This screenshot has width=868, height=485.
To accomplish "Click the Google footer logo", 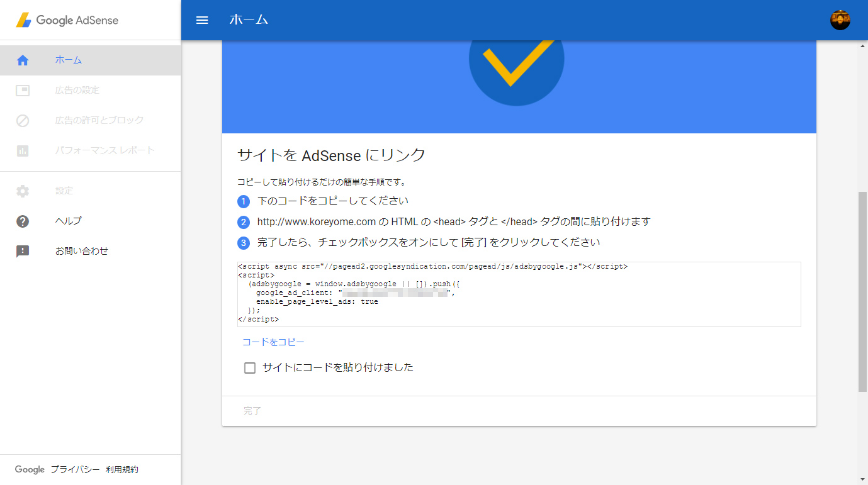I will click(x=30, y=470).
